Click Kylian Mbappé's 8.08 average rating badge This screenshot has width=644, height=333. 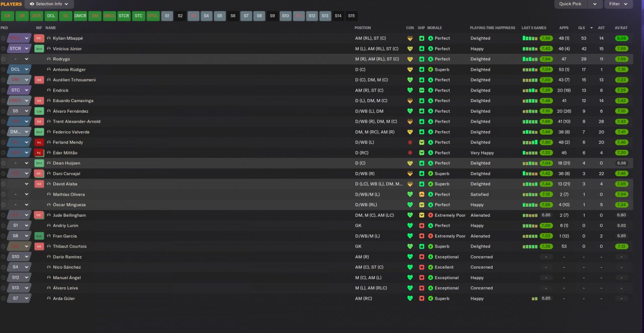(621, 38)
